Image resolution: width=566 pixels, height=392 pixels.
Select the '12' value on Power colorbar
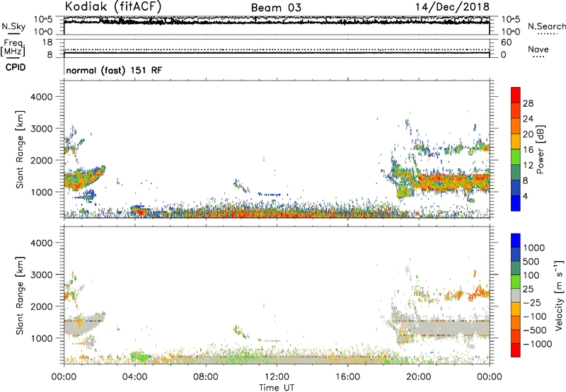pyautogui.click(x=528, y=166)
